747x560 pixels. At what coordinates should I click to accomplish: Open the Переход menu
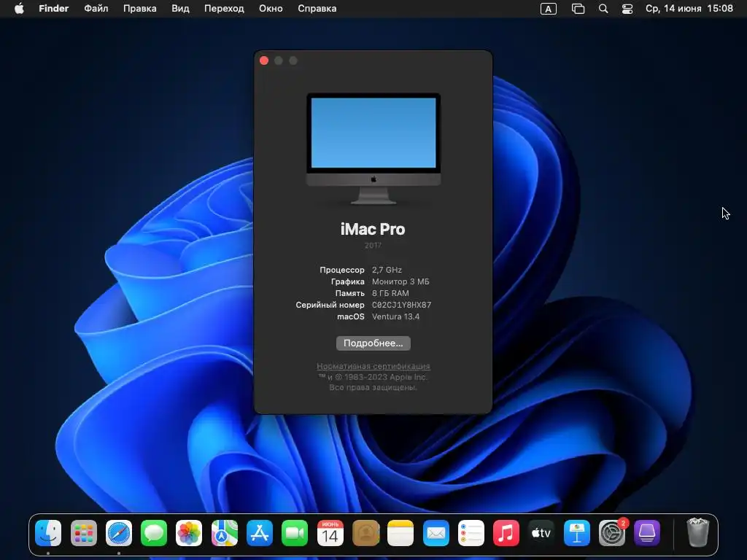[224, 9]
